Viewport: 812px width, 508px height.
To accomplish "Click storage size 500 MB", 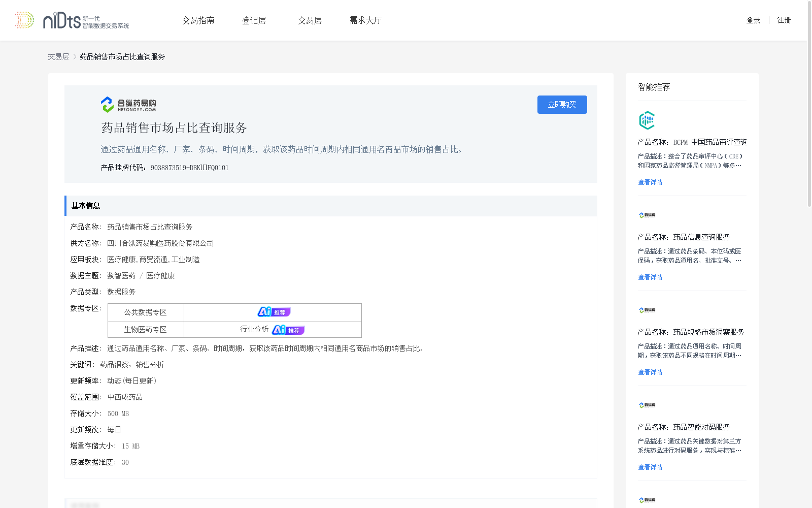I will (118, 414).
